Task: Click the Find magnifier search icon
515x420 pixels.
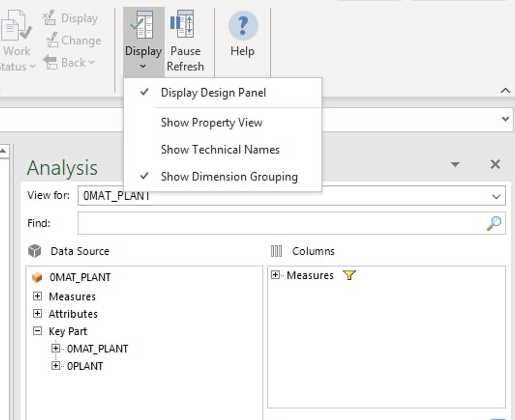Action: (494, 223)
